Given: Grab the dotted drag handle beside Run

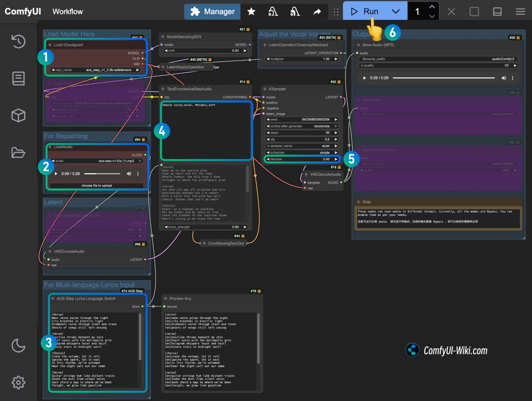Looking at the screenshot, I should [336, 12].
